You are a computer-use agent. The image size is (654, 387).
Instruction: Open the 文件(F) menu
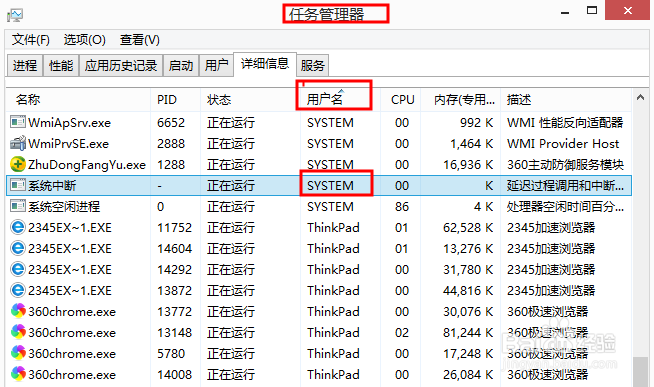tap(31, 40)
